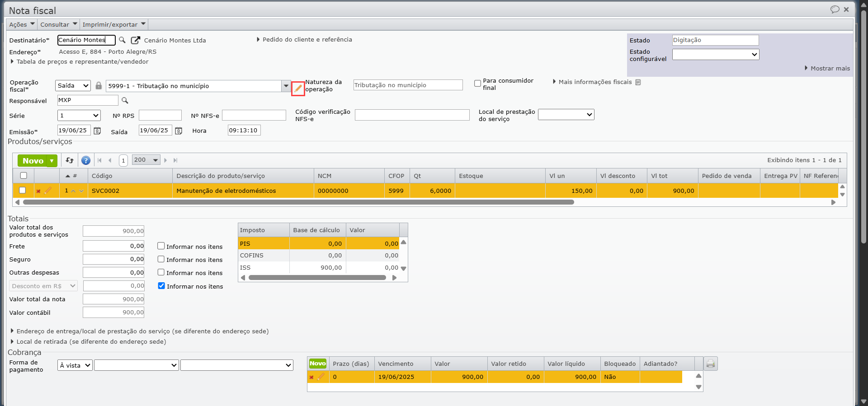
Task: Open the Novo button dropdown arrow
Action: pos(52,161)
